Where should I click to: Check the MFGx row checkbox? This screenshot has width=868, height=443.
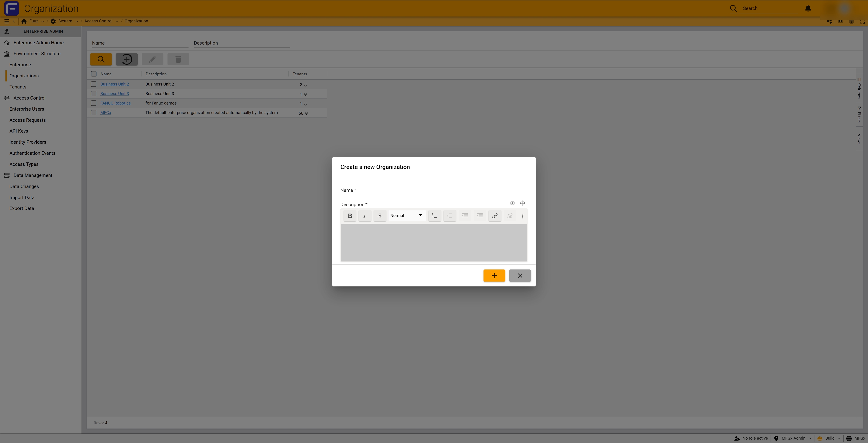pos(94,113)
